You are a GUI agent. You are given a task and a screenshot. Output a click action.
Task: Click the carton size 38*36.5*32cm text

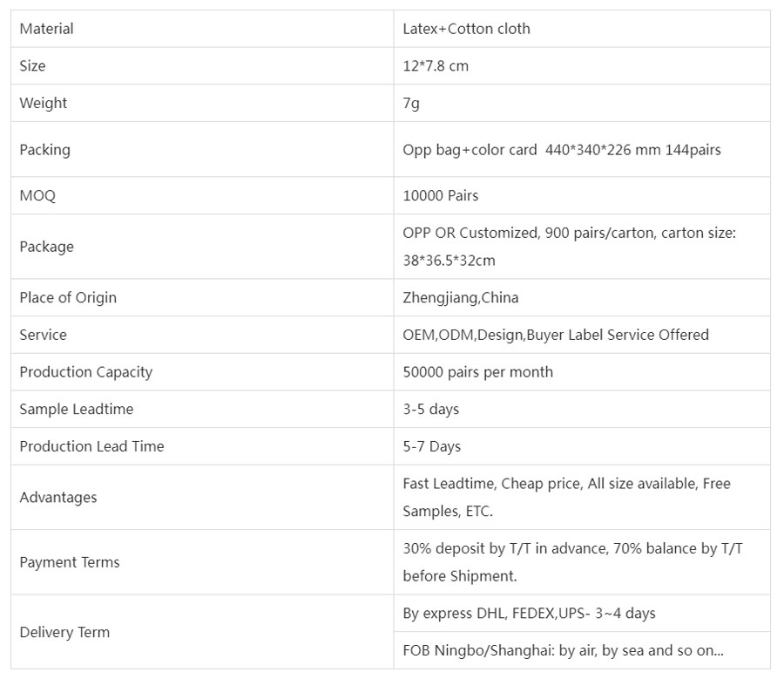(x=449, y=261)
